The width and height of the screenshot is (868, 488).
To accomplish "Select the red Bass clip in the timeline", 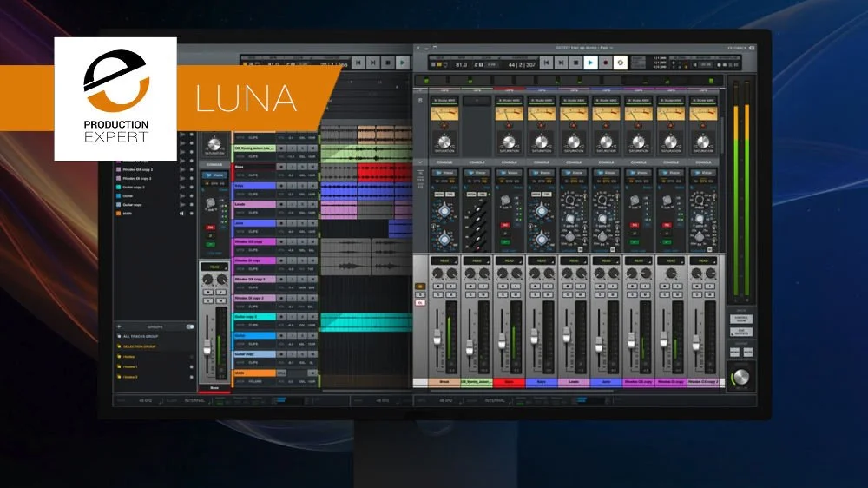I will click(x=385, y=172).
